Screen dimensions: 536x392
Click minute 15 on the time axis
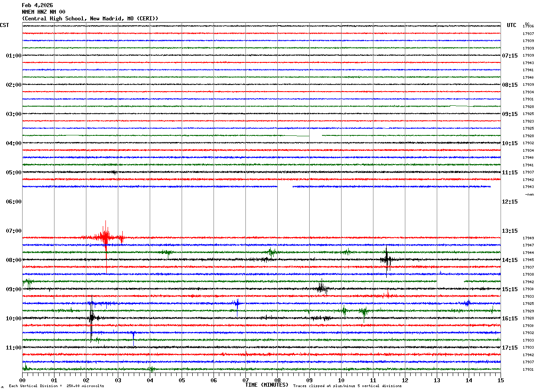[x=501, y=380]
